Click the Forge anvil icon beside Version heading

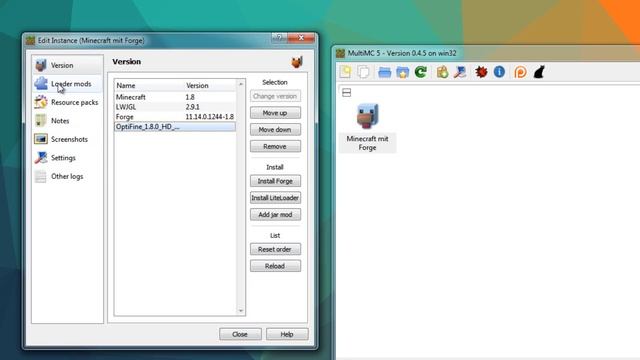297,62
